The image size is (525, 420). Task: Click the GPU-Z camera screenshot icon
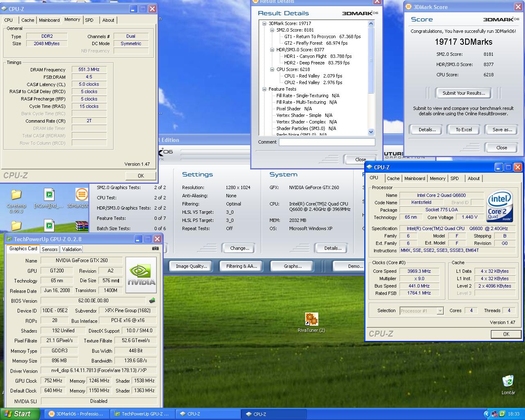point(155,249)
